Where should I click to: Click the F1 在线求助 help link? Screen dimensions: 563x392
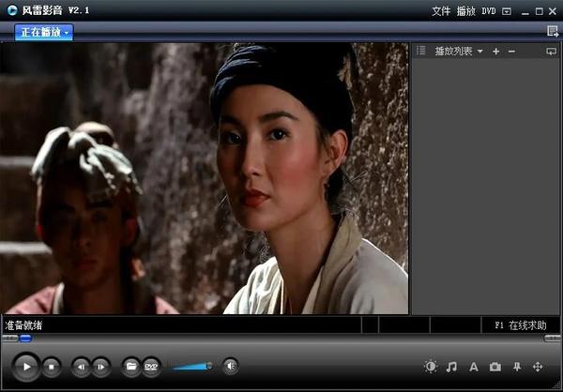click(521, 325)
